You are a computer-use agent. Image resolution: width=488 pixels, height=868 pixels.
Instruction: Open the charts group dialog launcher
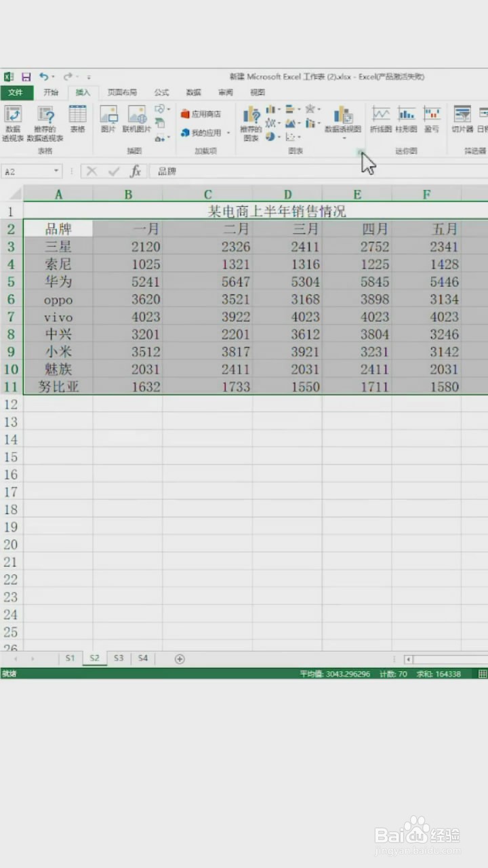pos(361,153)
